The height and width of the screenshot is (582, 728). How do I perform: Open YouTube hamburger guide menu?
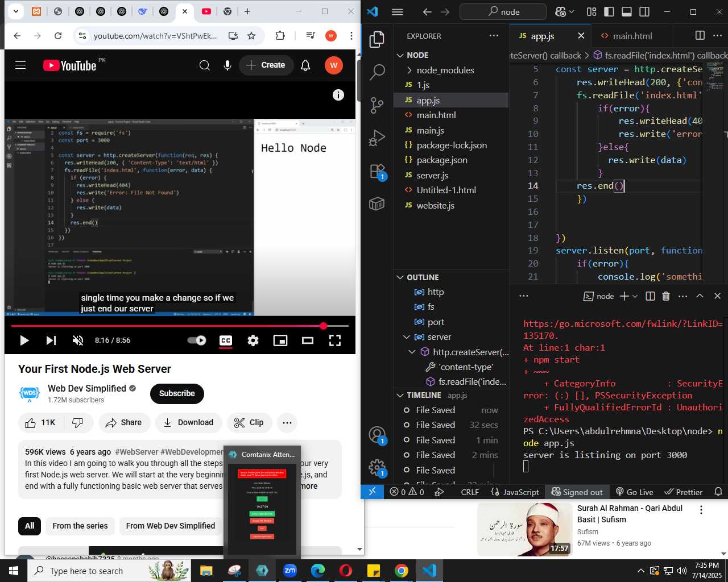[20, 65]
